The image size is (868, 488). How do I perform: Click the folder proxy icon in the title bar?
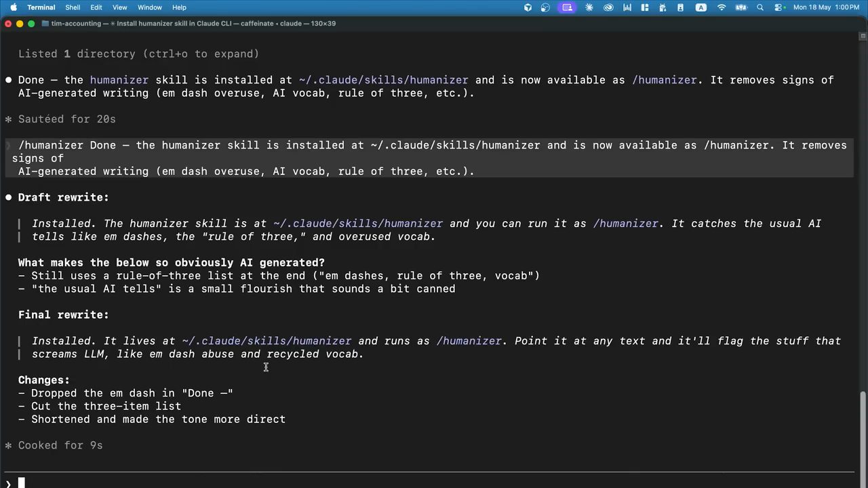coord(45,23)
